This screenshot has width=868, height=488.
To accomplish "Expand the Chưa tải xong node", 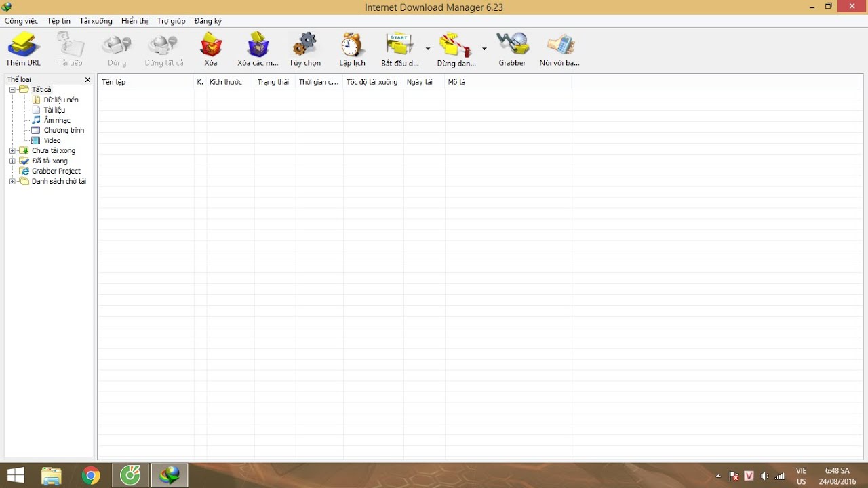I will [12, 150].
